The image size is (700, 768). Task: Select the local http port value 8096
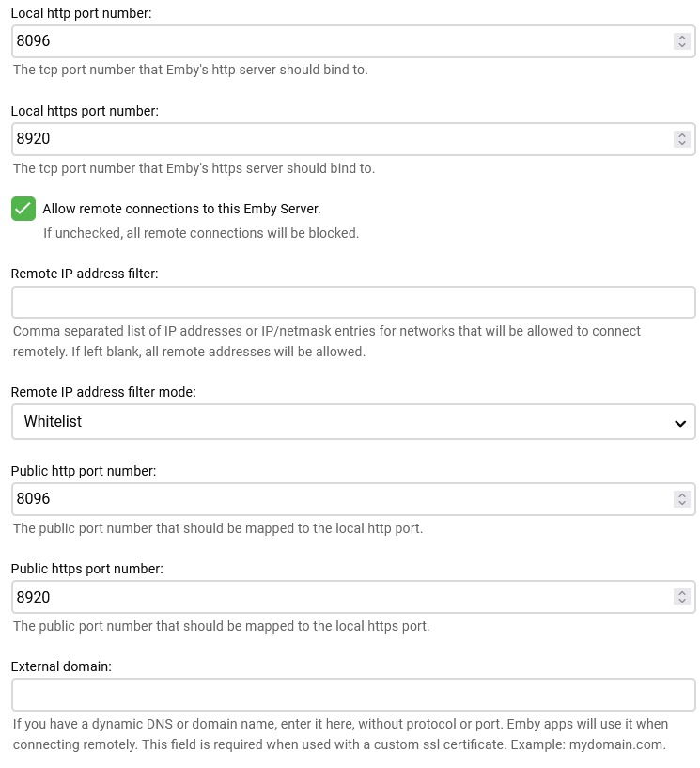click(282, 41)
